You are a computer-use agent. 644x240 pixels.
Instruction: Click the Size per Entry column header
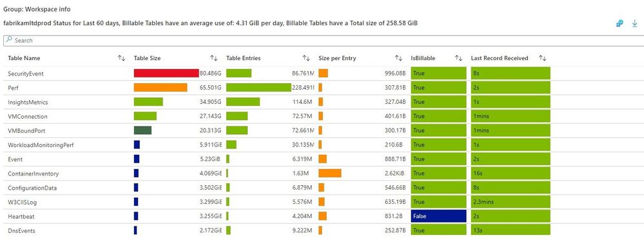pyautogui.click(x=337, y=58)
